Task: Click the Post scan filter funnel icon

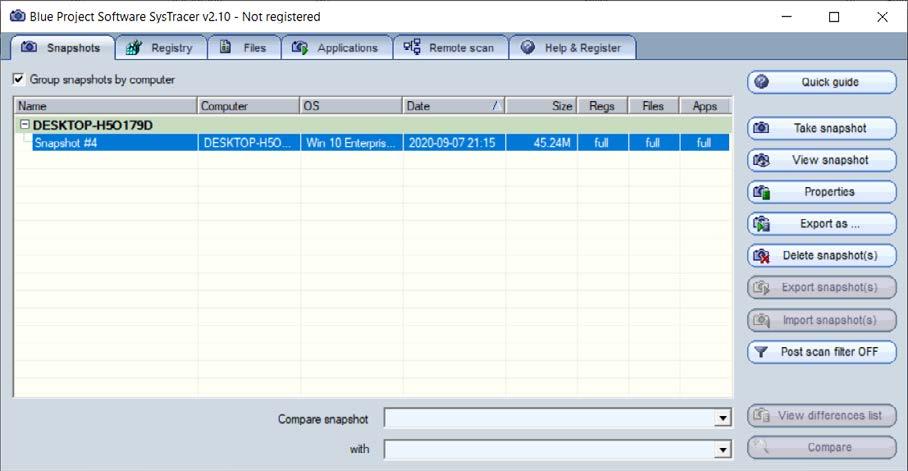Action: pos(761,352)
